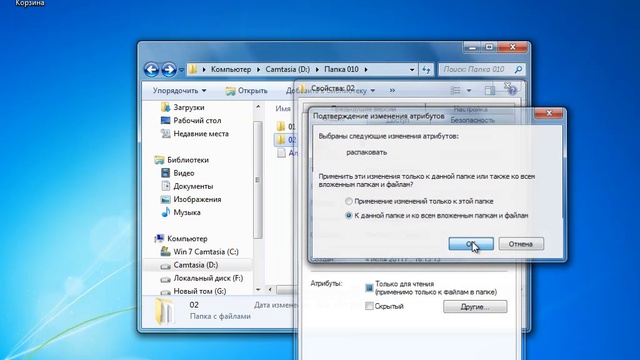Click large 02 folder icon in details pane
This screenshot has width=640, height=360.
tap(165, 311)
